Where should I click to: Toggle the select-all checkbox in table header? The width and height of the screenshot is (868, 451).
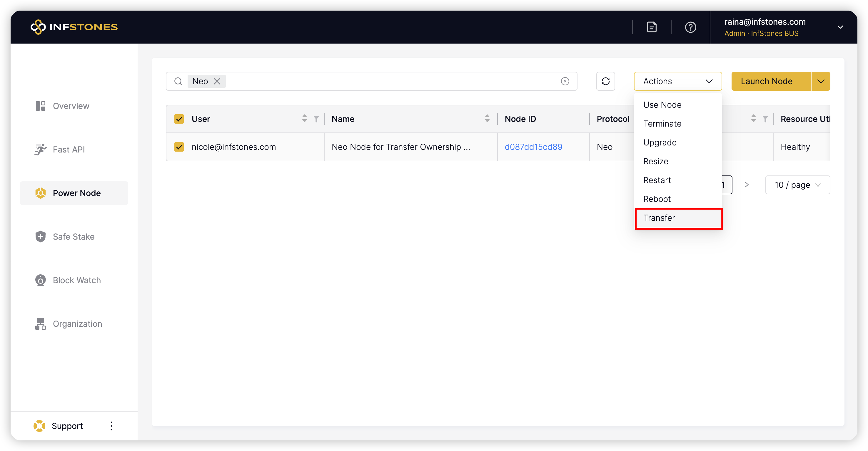point(179,119)
